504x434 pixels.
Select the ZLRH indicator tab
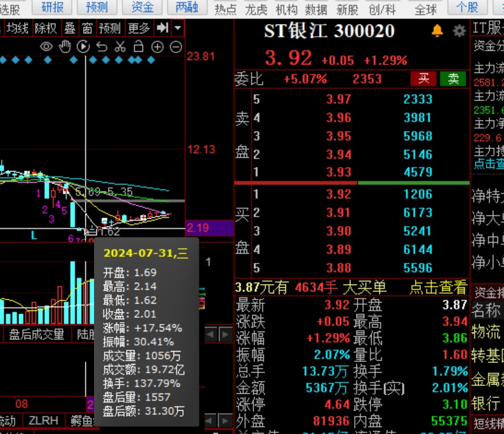pyautogui.click(x=44, y=420)
